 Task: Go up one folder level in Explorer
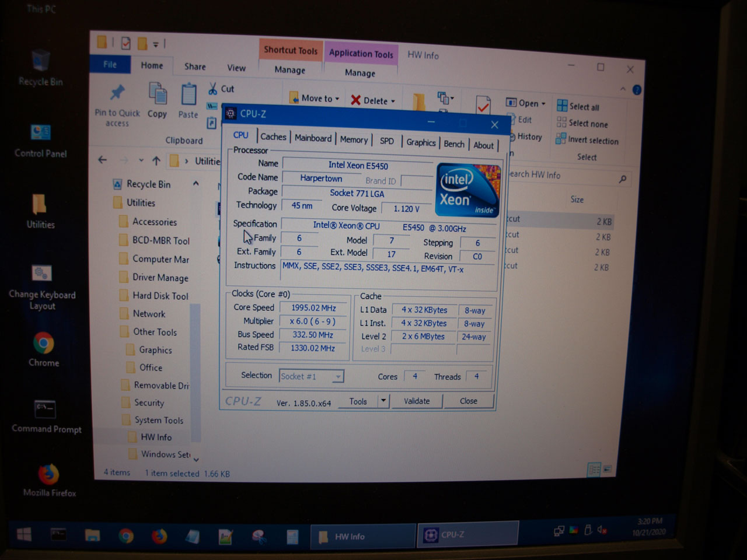[x=156, y=160]
